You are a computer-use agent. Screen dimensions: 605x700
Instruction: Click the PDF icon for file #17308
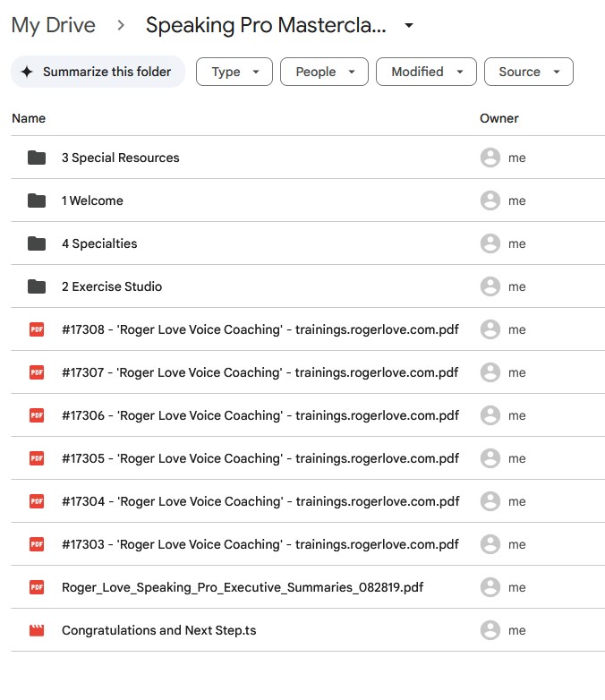point(37,329)
